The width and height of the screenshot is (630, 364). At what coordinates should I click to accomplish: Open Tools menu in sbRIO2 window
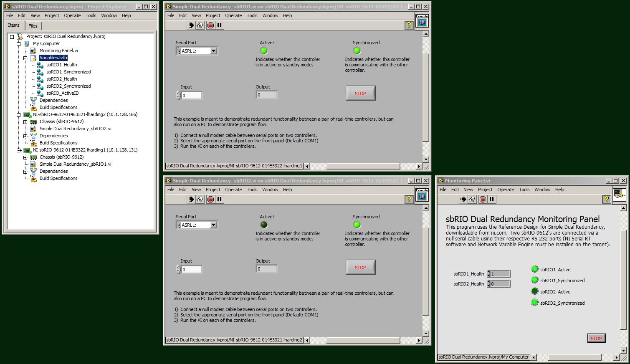(252, 190)
